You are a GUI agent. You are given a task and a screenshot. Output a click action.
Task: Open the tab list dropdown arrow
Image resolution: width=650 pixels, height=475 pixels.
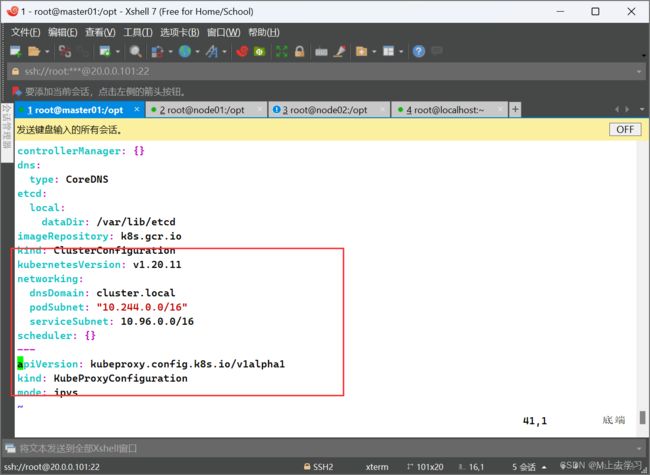(642, 109)
